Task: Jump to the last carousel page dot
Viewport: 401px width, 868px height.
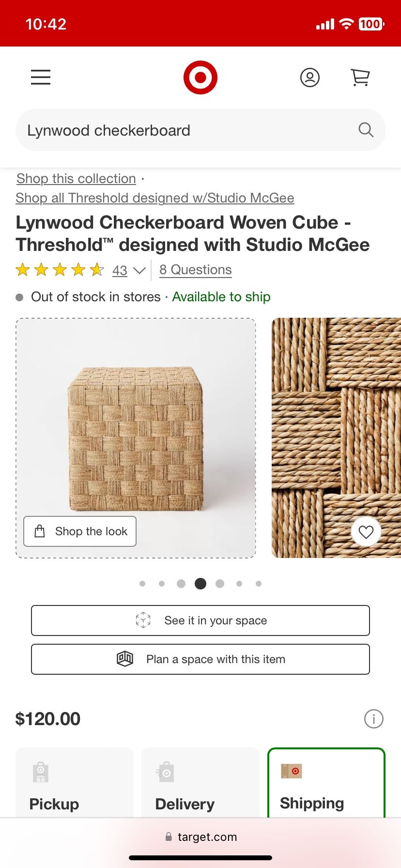Action: [x=259, y=584]
